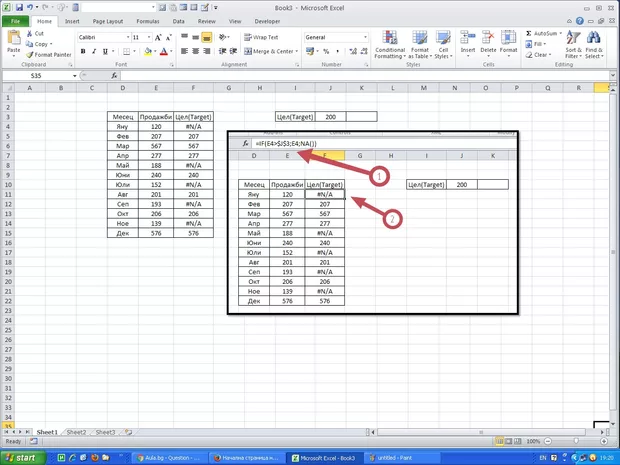The height and width of the screenshot is (465, 620).
Task: Switch to the Data tab
Action: 178,21
